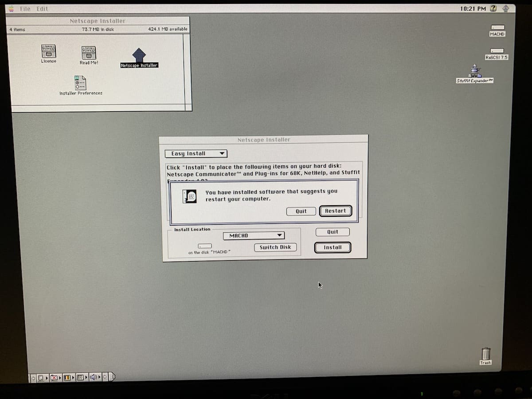
Task: Open the Apple menu
Action: pos(12,8)
